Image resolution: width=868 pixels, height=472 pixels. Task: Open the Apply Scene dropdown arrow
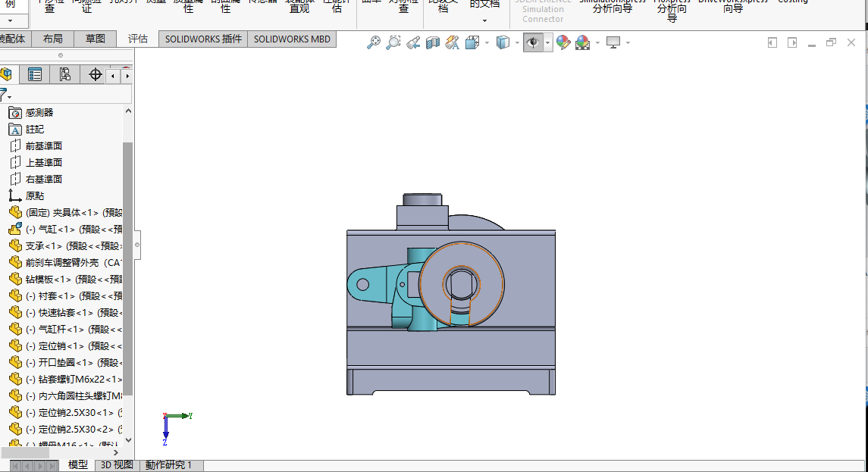(x=597, y=42)
